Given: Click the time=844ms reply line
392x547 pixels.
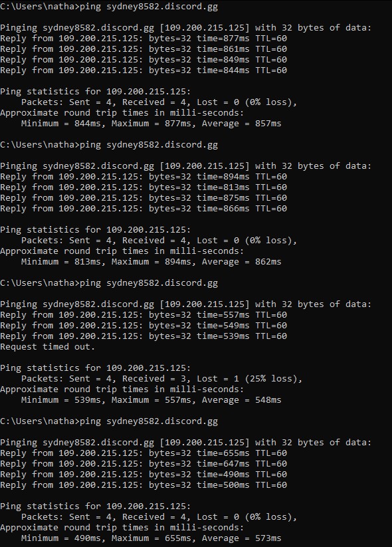Looking at the screenshot, I should (x=144, y=70).
